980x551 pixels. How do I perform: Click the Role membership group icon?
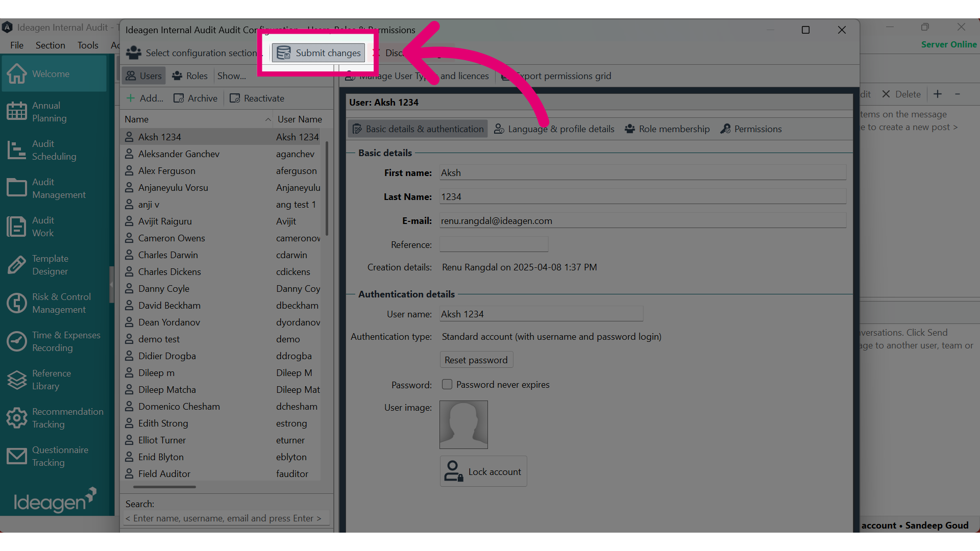(x=630, y=129)
